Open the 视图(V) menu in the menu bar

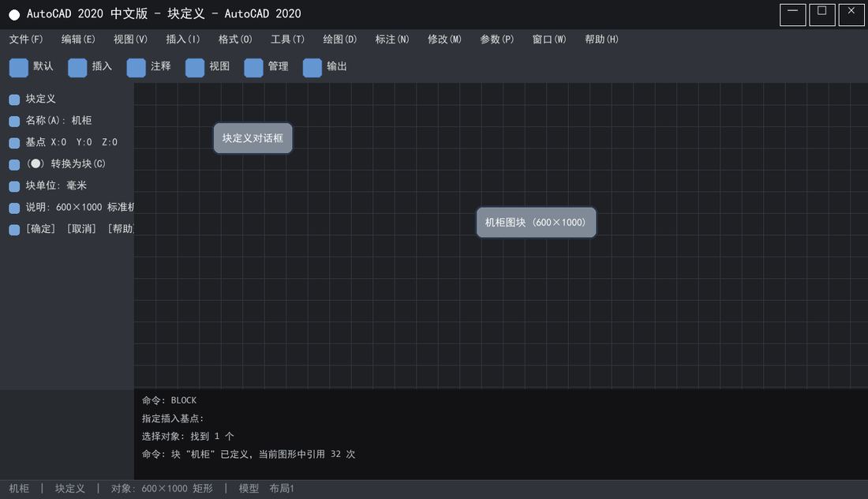(130, 39)
